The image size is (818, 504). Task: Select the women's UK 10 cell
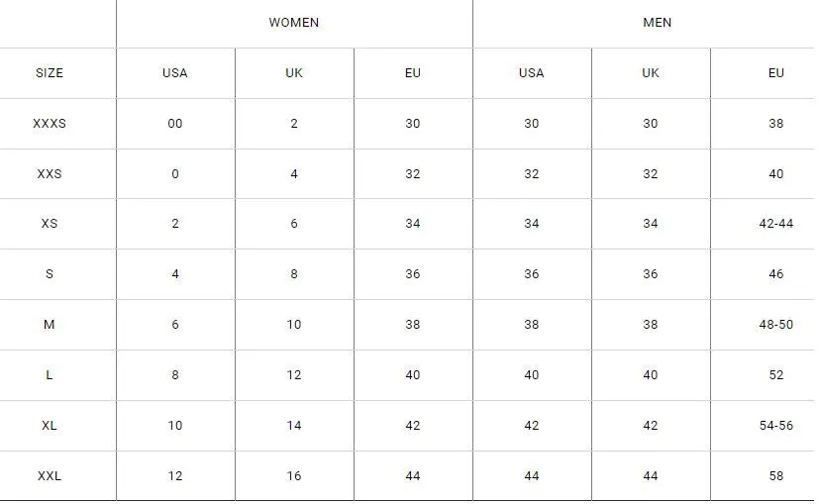pos(294,325)
